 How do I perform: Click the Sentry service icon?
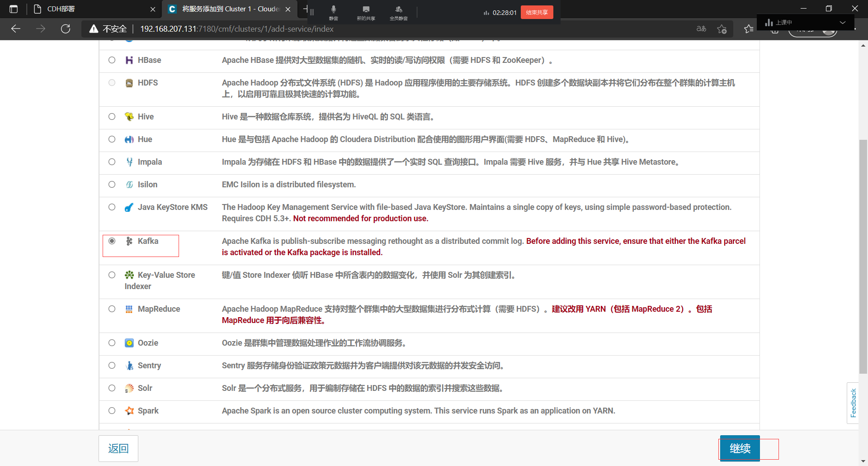pos(129,366)
